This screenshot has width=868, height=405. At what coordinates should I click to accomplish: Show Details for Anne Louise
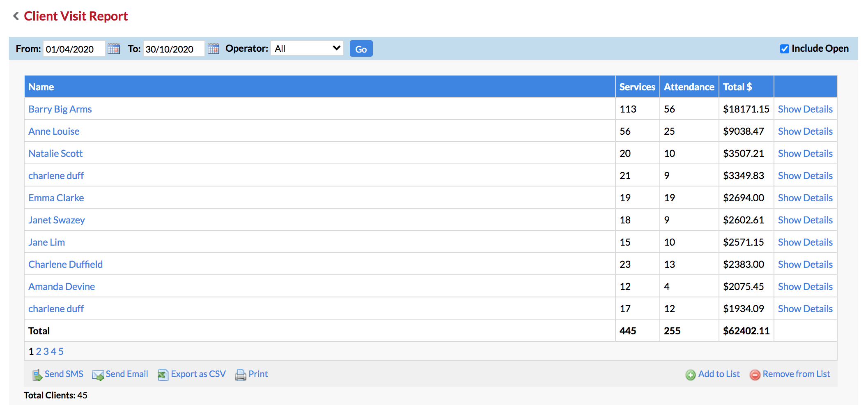(805, 131)
